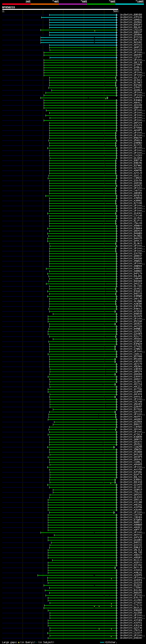Select the UniRef100_Q162G8 label
This screenshot has width=146, height=644.
131,583
